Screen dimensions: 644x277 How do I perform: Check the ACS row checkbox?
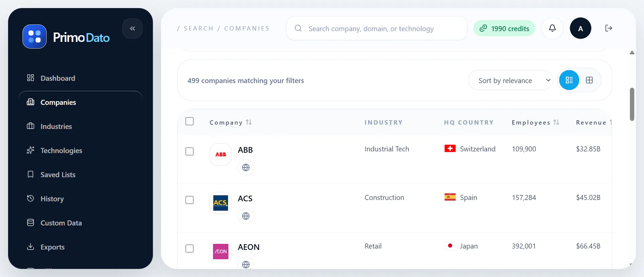pyautogui.click(x=190, y=200)
